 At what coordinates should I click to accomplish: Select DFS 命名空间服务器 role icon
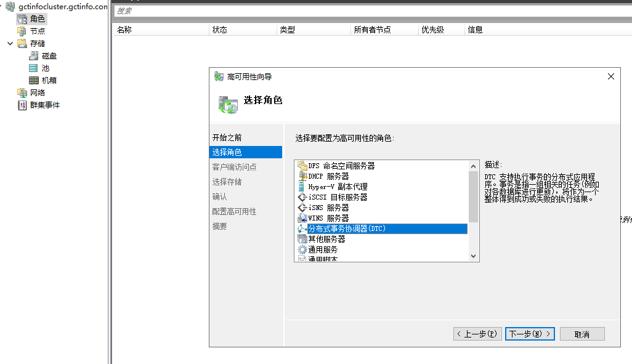pos(302,166)
